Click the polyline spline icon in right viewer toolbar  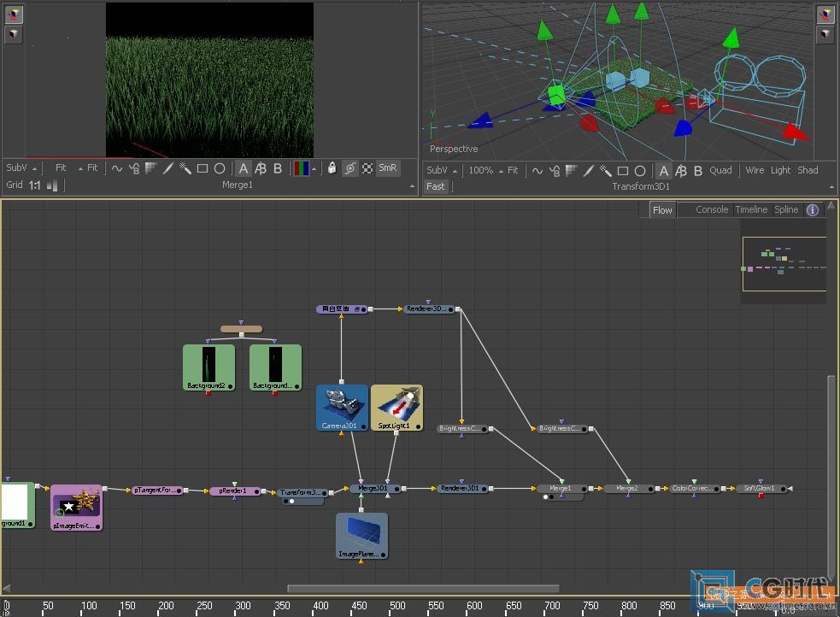click(x=537, y=171)
